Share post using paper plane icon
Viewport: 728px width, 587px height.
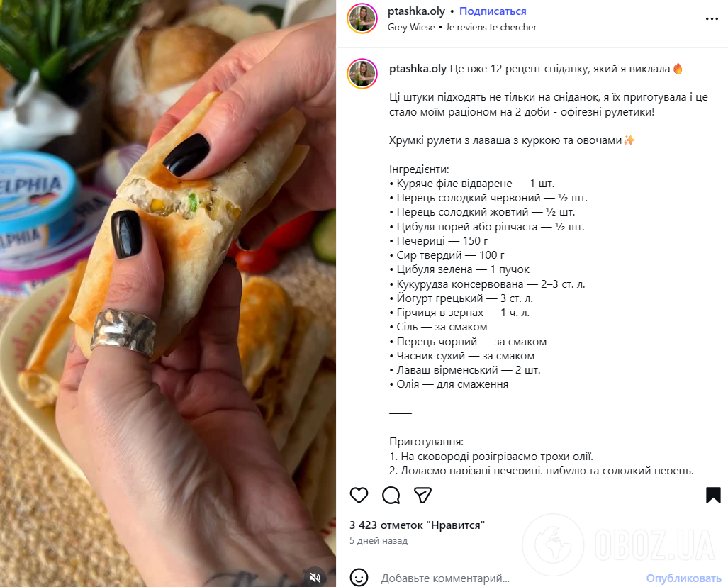pyautogui.click(x=422, y=495)
